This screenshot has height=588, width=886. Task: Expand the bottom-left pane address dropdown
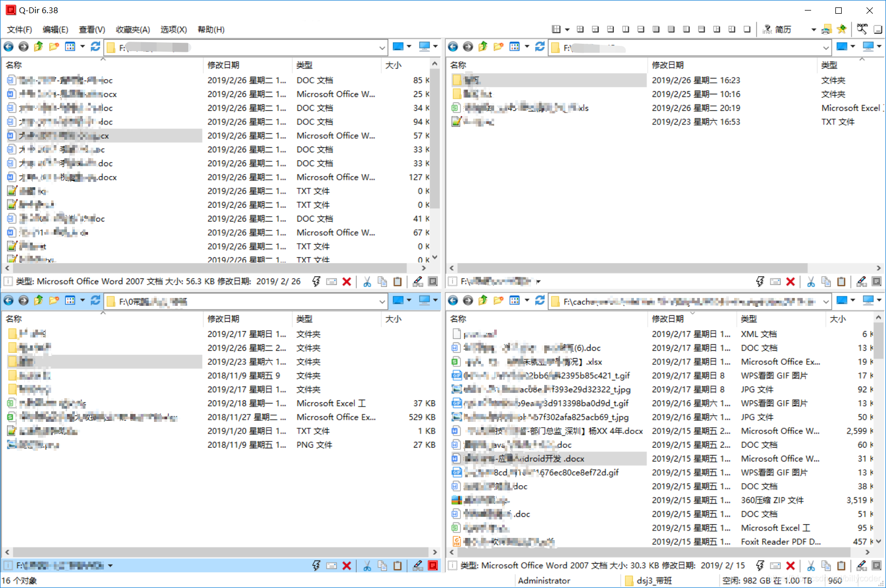(382, 301)
